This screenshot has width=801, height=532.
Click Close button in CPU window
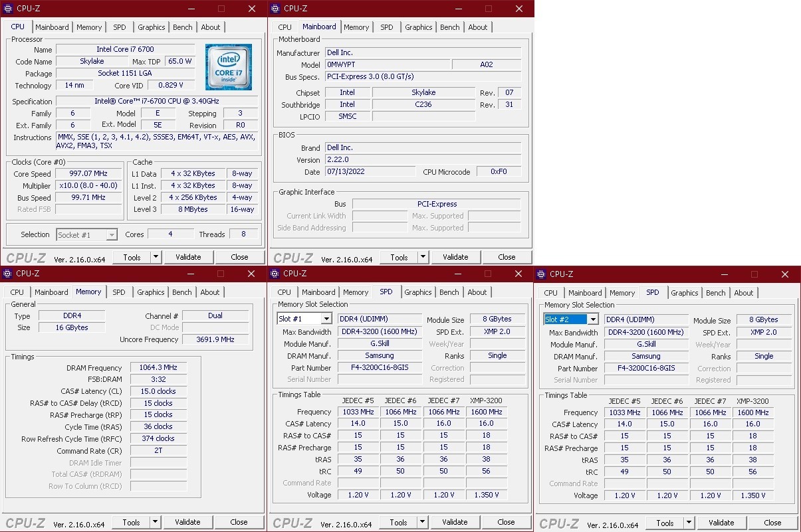pos(239,257)
